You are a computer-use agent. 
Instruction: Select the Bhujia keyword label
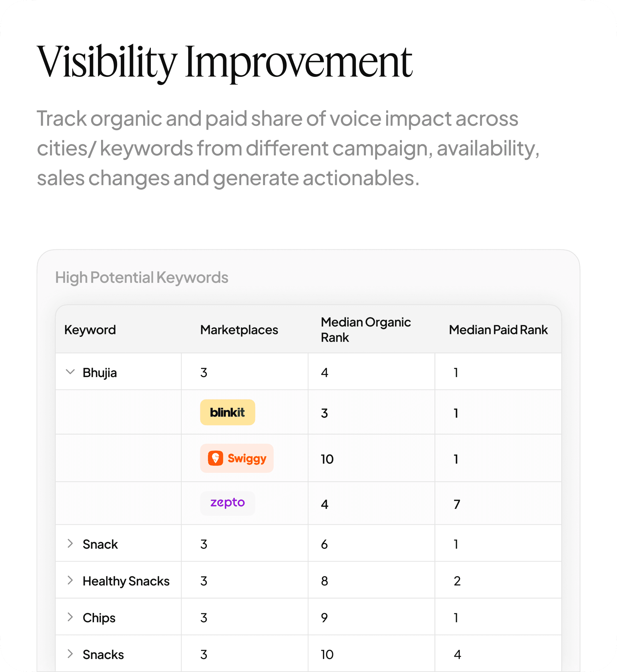[99, 372]
